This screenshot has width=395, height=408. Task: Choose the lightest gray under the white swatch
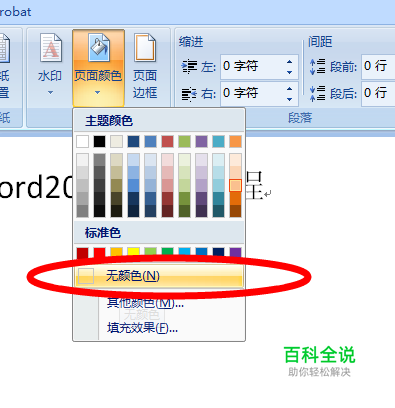click(x=82, y=160)
